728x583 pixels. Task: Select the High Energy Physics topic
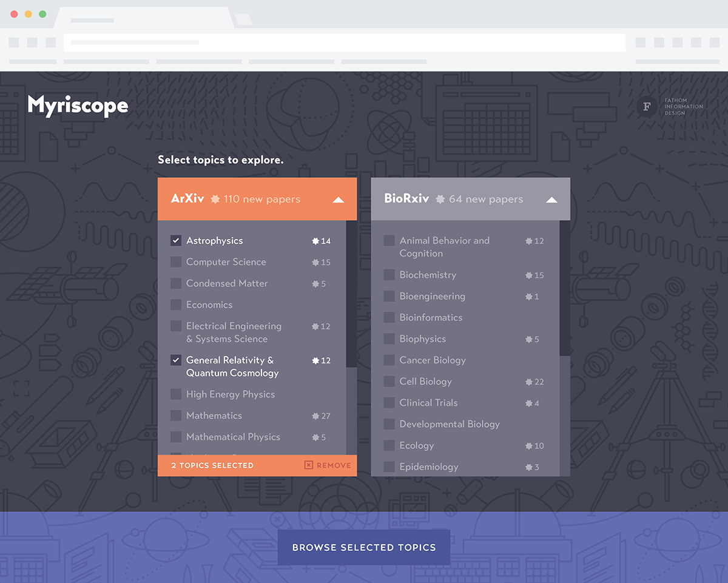(230, 394)
